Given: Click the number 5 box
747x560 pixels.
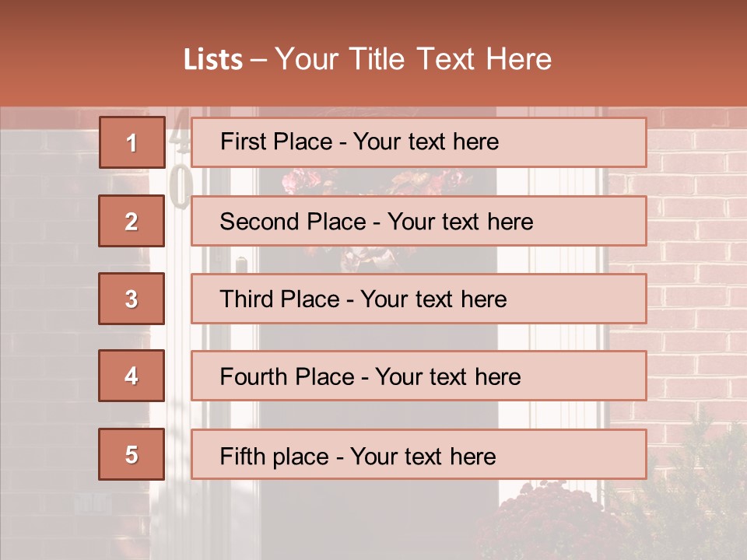Looking at the screenshot, I should coord(132,454).
